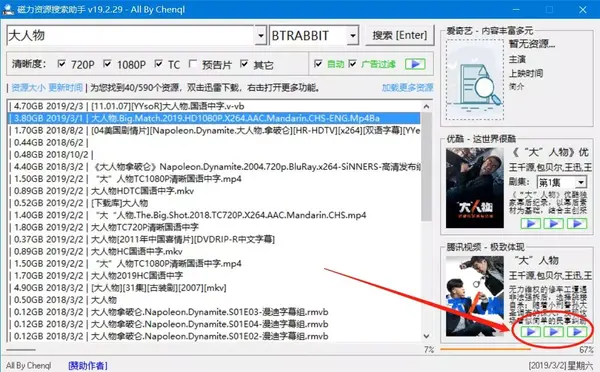Open the 第1集 episode dropdown

(x=581, y=182)
